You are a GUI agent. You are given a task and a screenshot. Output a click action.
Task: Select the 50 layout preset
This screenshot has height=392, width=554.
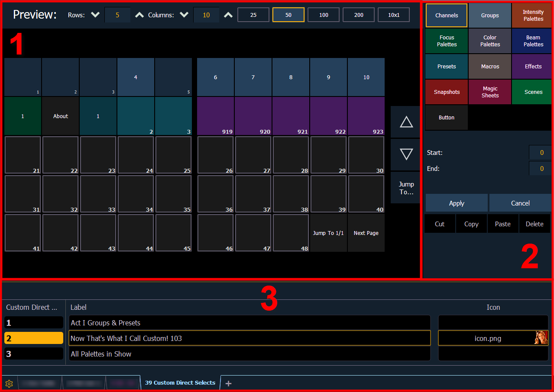[288, 15]
